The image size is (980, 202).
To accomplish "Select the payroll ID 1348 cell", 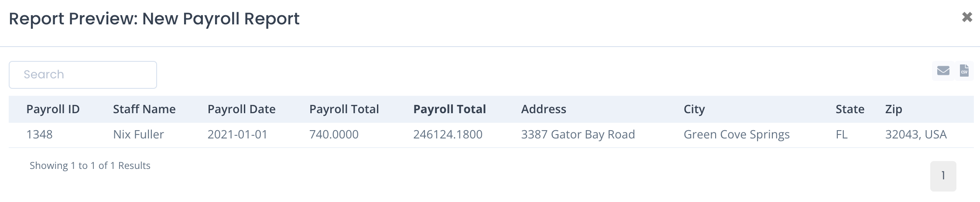I will 39,135.
